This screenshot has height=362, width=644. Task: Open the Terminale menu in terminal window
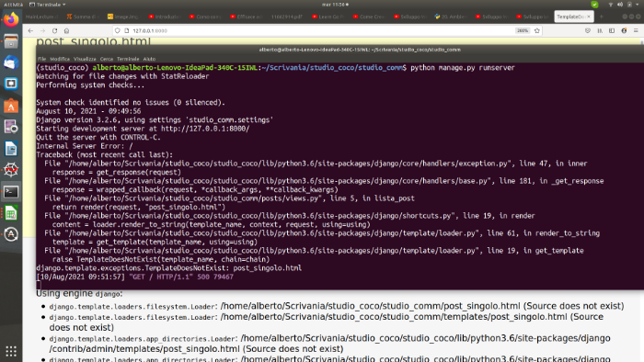pyautogui.click(x=128, y=59)
